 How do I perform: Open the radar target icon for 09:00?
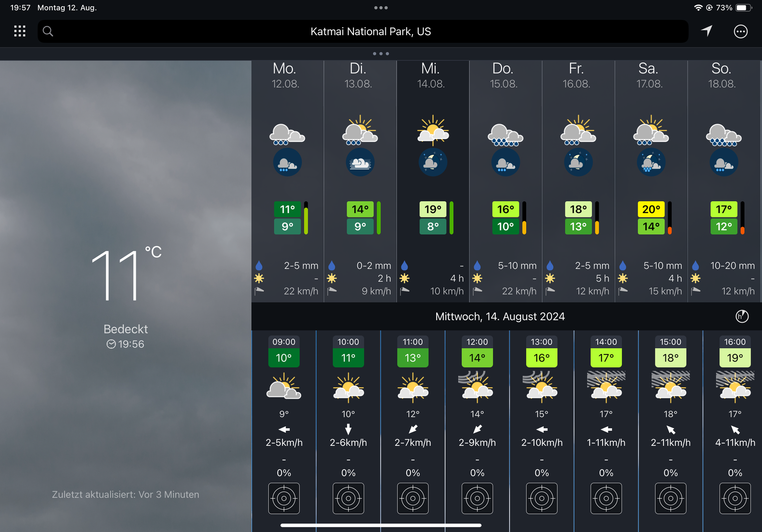(284, 498)
